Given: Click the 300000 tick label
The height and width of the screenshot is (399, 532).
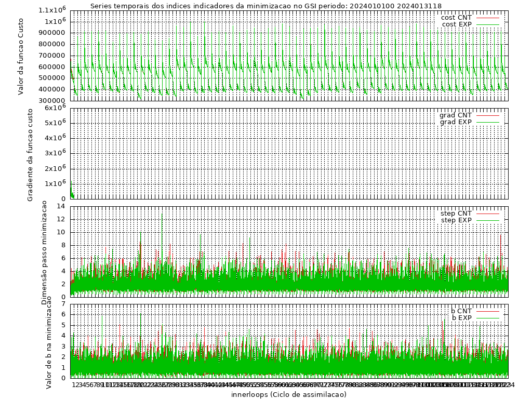Looking at the screenshot, I should [51, 101].
